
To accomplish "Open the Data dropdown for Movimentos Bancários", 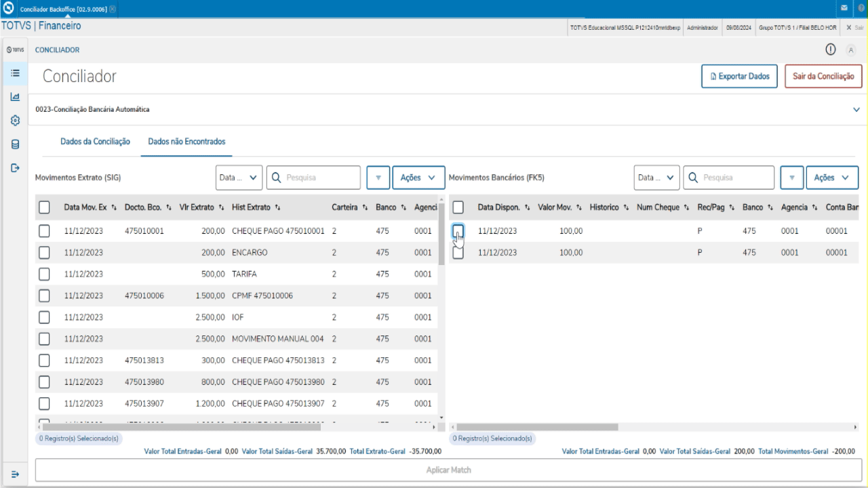I will (656, 178).
